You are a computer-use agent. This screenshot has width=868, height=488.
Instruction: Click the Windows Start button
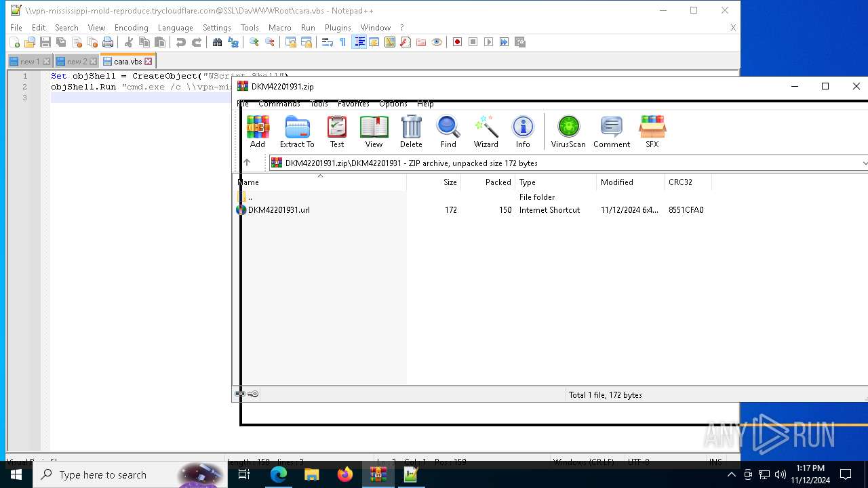tap(16, 474)
